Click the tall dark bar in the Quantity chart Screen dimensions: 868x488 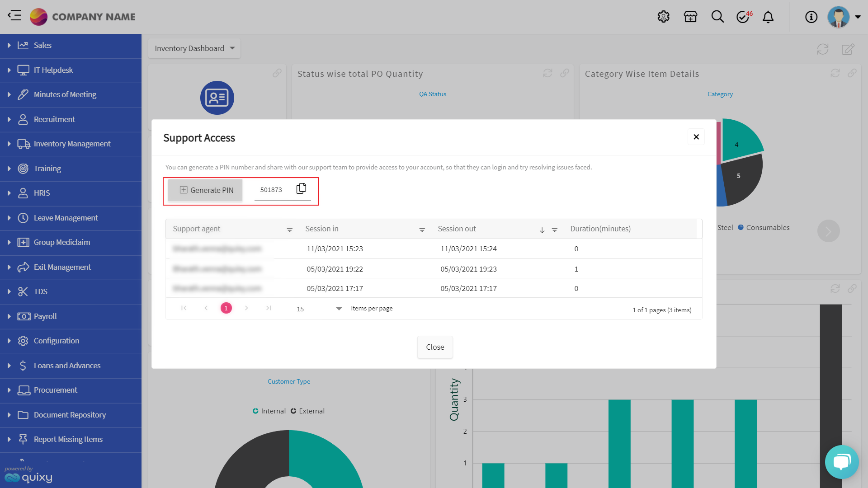tap(831, 396)
